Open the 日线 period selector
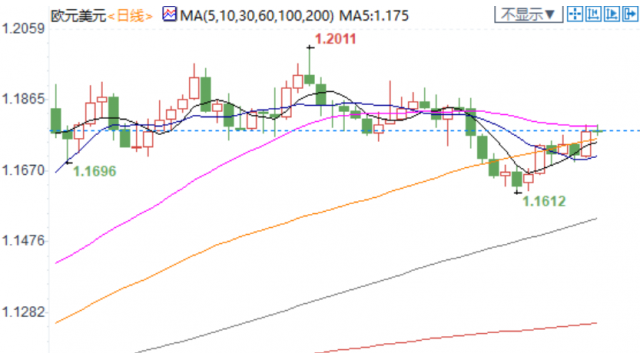Screen dimensions: 640x360 [x=130, y=16]
